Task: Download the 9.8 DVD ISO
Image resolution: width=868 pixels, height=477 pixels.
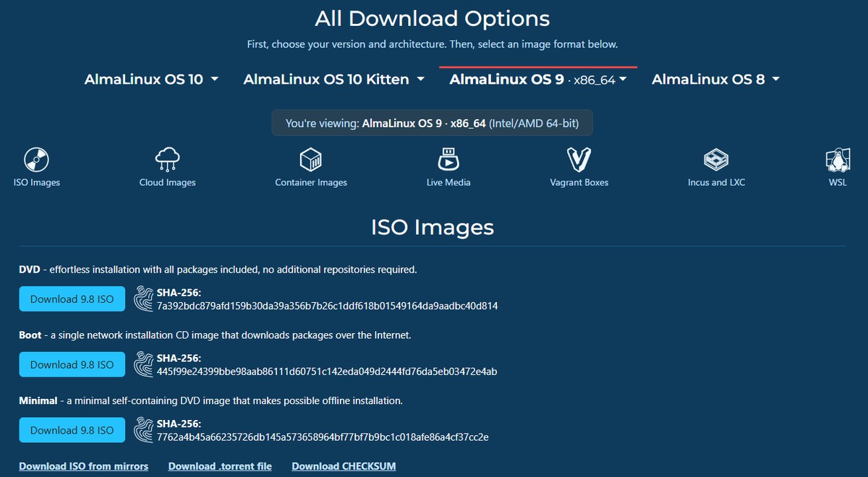Action: click(x=72, y=299)
